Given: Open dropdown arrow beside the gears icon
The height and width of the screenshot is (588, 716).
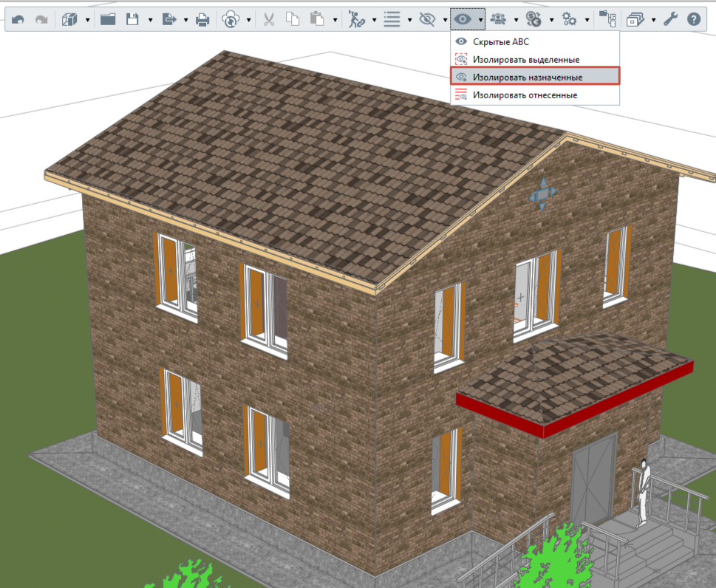Looking at the screenshot, I should point(587,20).
